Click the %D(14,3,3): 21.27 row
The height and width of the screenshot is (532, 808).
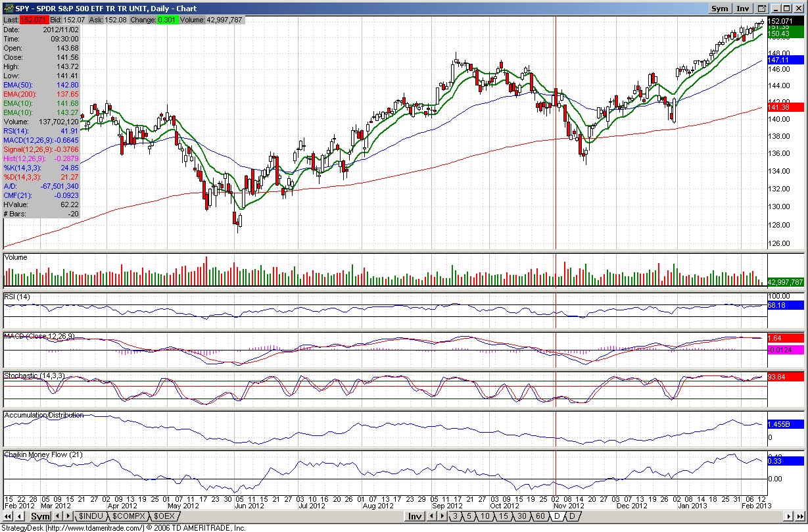point(41,177)
